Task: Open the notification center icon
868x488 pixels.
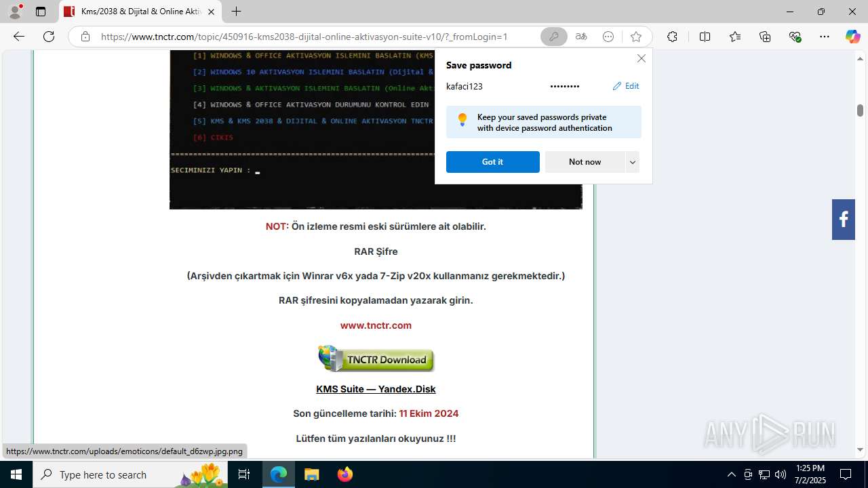Action: click(846, 474)
